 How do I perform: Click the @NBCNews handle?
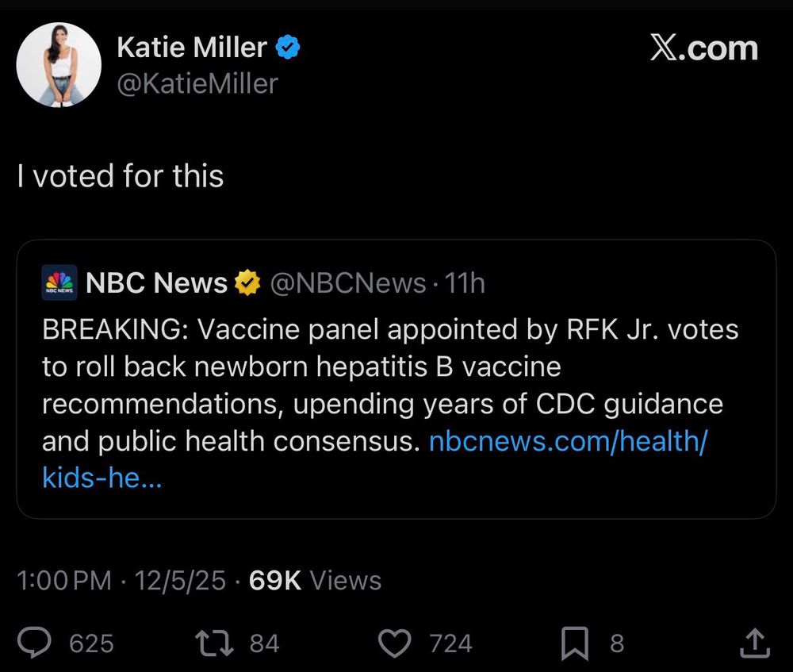coord(348,282)
